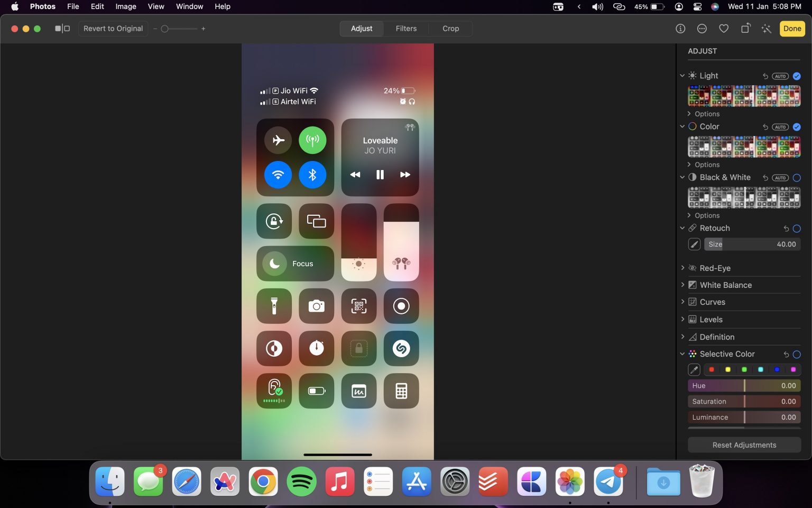The width and height of the screenshot is (812, 508).
Task: Expand the Definition section
Action: (683, 337)
